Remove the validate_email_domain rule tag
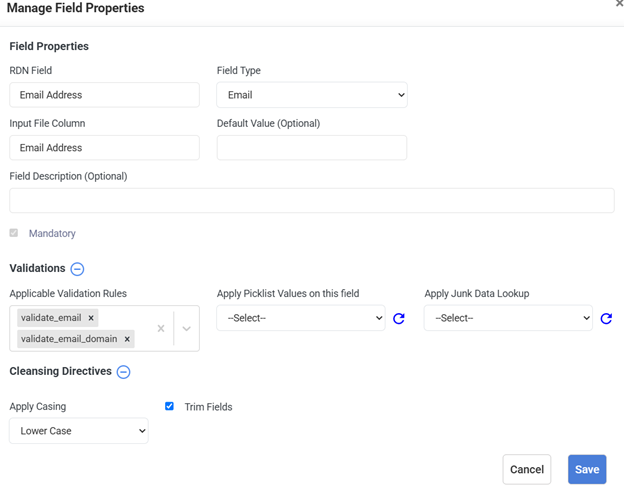This screenshot has width=624, height=500. (x=127, y=339)
